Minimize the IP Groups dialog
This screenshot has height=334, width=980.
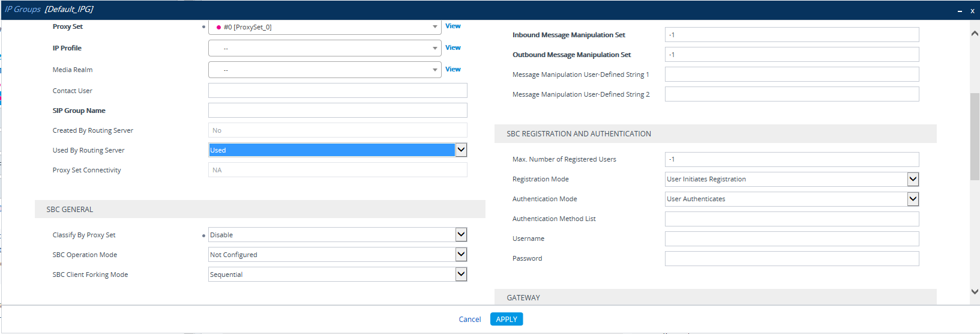(x=960, y=11)
